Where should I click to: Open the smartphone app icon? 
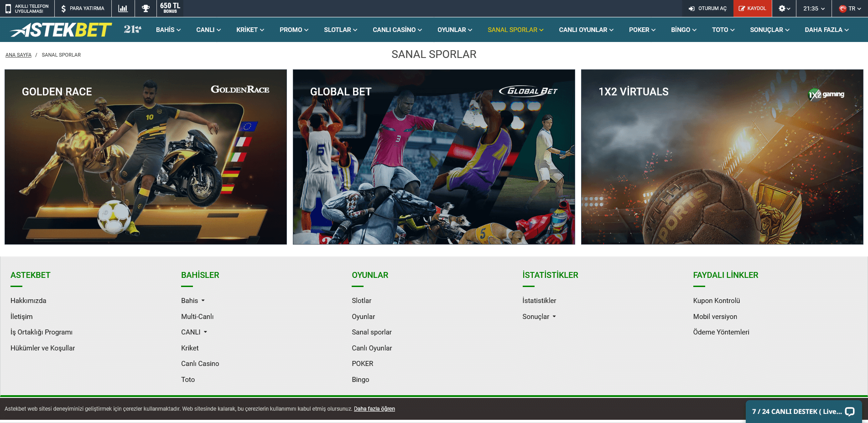tap(8, 8)
